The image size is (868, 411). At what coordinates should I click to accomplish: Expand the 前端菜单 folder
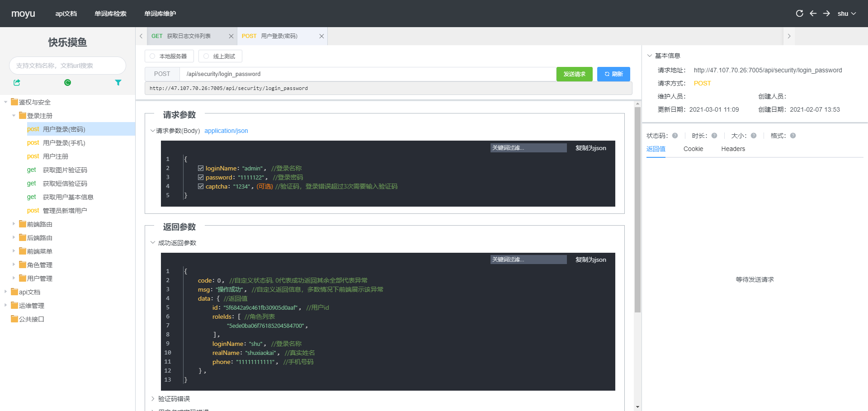14,251
